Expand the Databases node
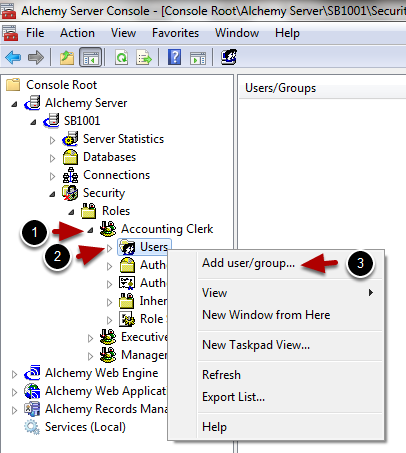 (x=52, y=158)
